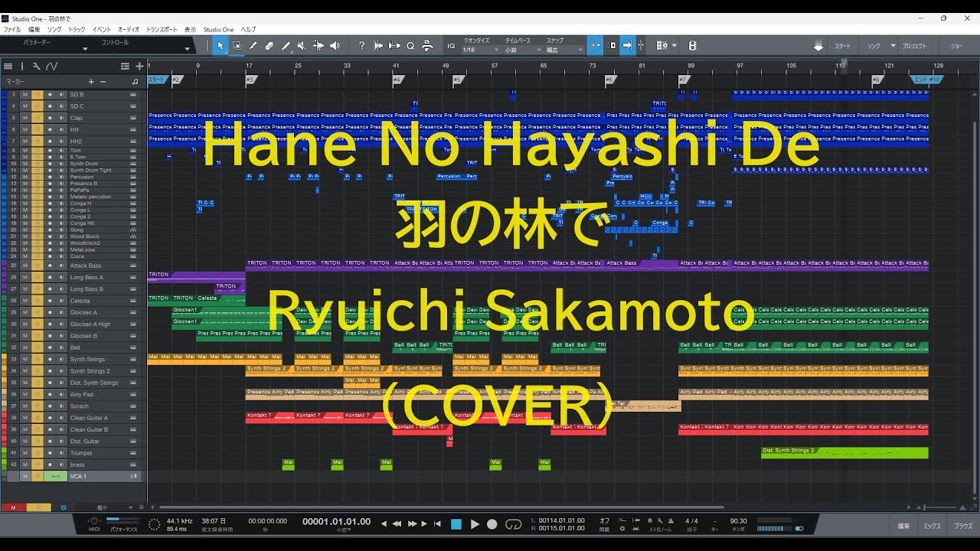
Task: Open the Studio One menu
Action: click(x=219, y=29)
